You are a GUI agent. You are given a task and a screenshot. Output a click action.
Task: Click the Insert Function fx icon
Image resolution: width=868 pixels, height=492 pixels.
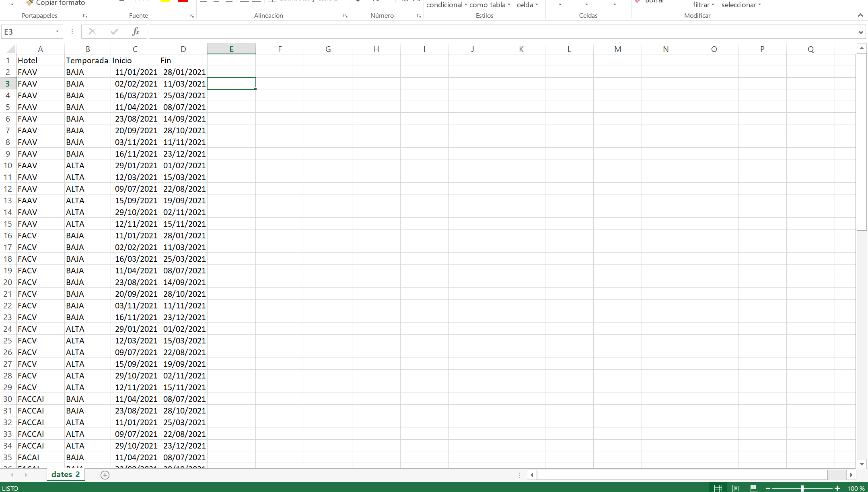[x=136, y=32]
